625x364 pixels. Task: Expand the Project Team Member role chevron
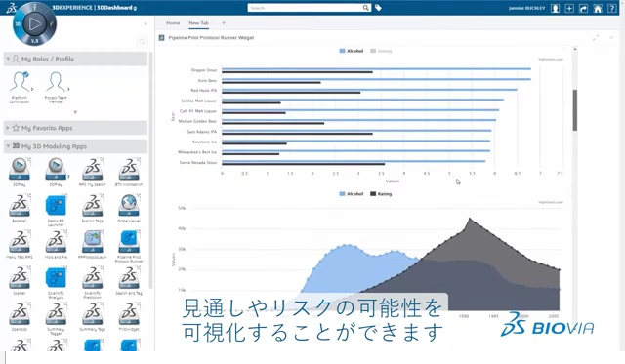pyautogui.click(x=68, y=89)
